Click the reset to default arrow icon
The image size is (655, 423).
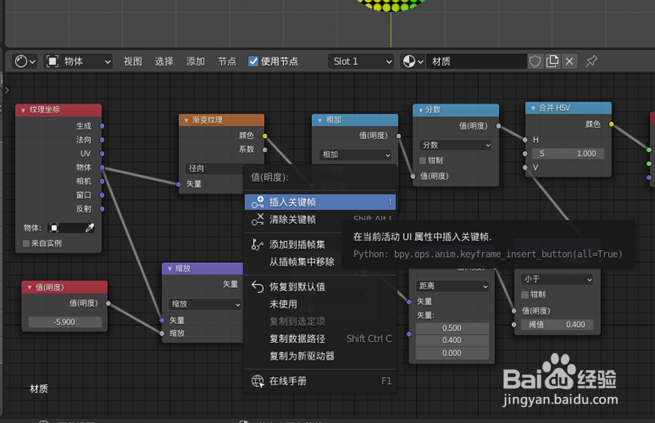(258, 287)
